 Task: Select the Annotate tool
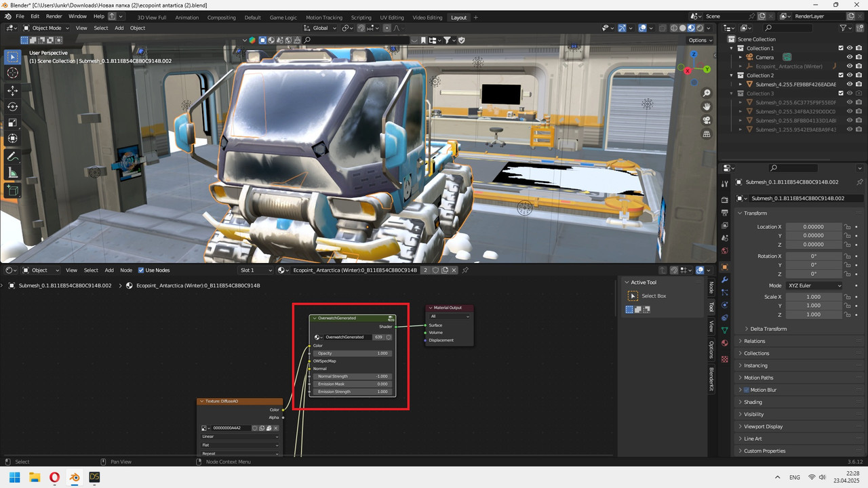pos(13,157)
